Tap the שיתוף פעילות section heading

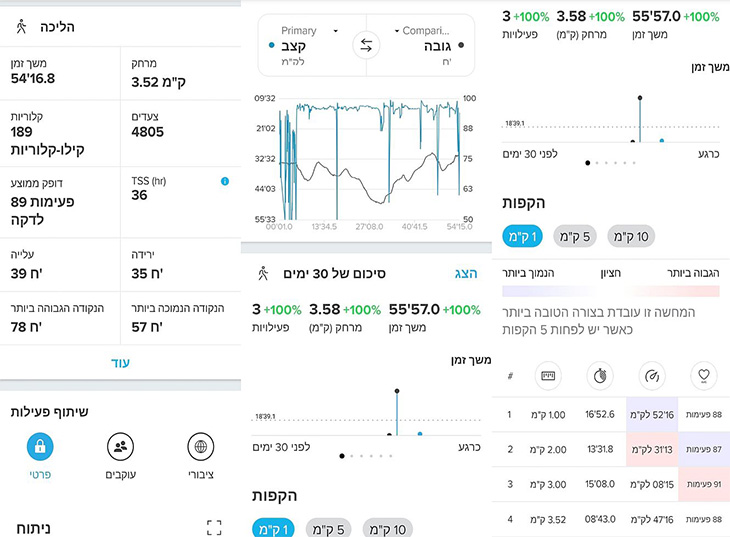click(x=49, y=412)
